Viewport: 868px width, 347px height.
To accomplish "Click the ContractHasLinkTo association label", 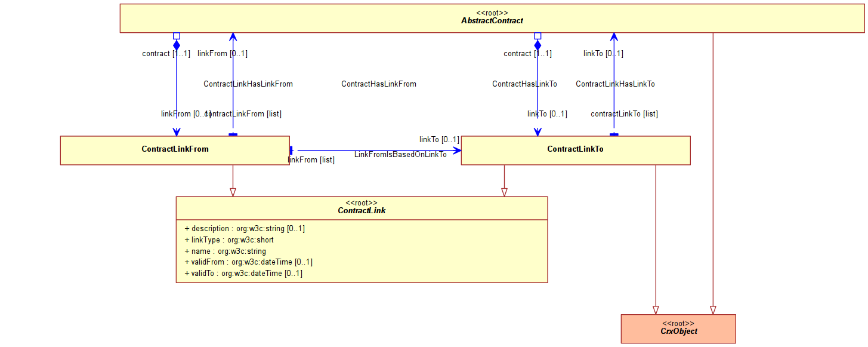I will (x=524, y=84).
